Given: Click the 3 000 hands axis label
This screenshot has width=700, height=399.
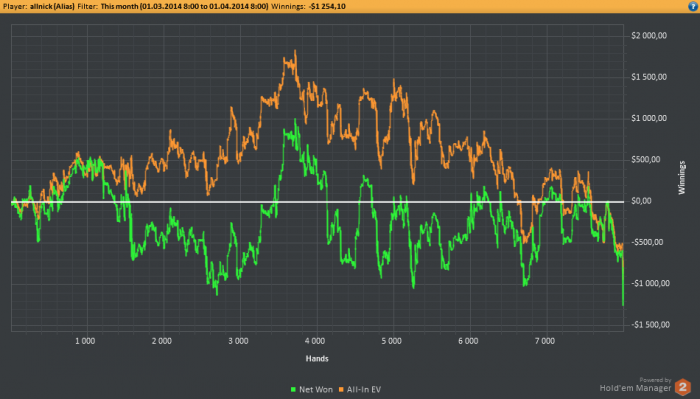Looking at the screenshot, I should click(x=238, y=341).
